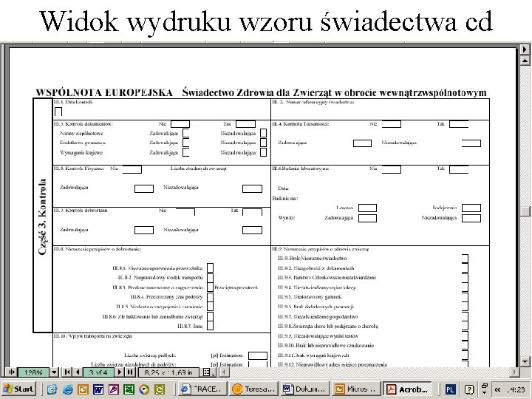The image size is (532, 399).
Task: Go to the first page button
Action: [x=67, y=372]
